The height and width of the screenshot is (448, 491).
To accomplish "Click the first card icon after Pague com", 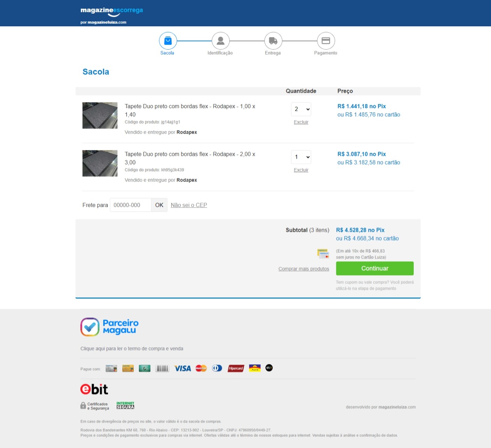I will (x=111, y=368).
